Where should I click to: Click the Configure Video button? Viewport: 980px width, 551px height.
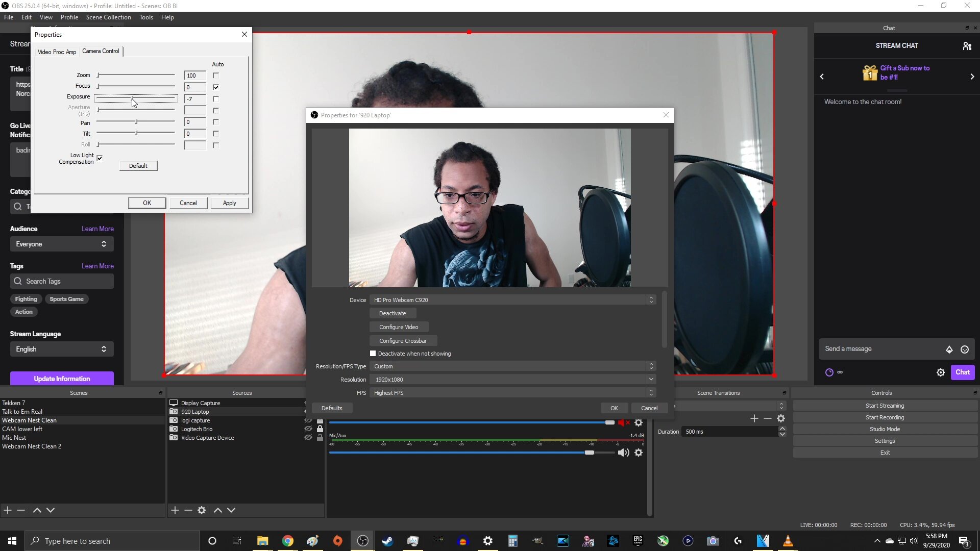click(399, 327)
